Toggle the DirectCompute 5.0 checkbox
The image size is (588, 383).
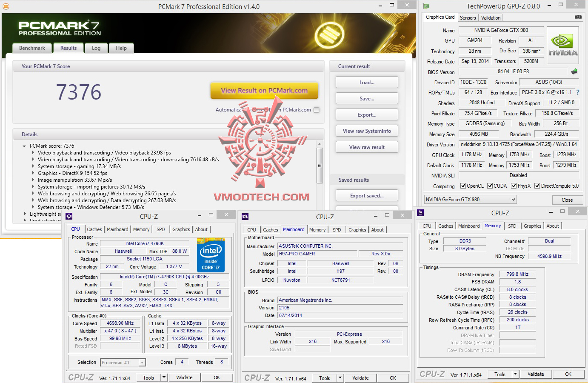pyautogui.click(x=537, y=186)
